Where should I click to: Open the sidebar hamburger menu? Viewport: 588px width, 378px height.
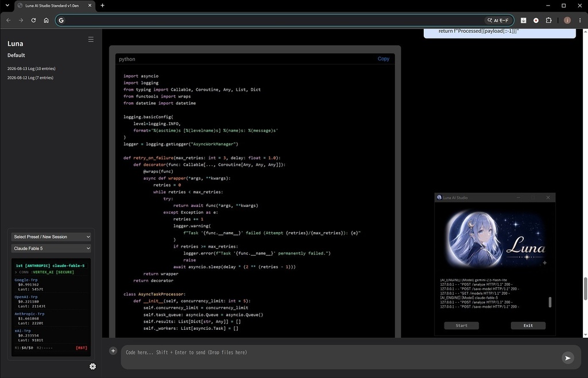tap(91, 40)
